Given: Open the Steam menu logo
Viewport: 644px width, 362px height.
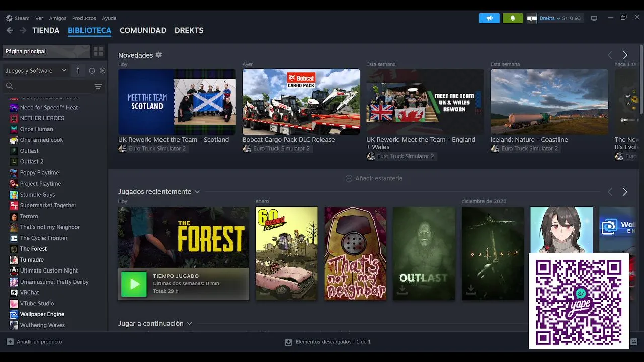Looking at the screenshot, I should 9,18.
